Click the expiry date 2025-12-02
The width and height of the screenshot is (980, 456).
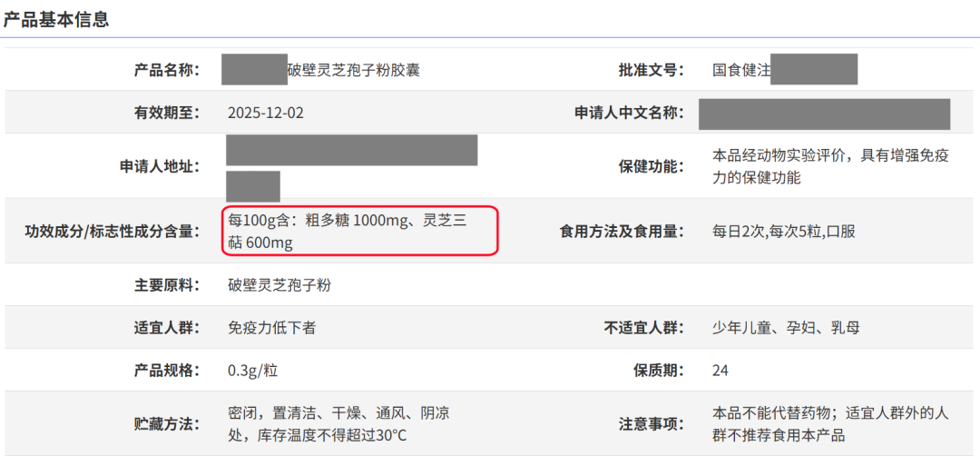[266, 114]
